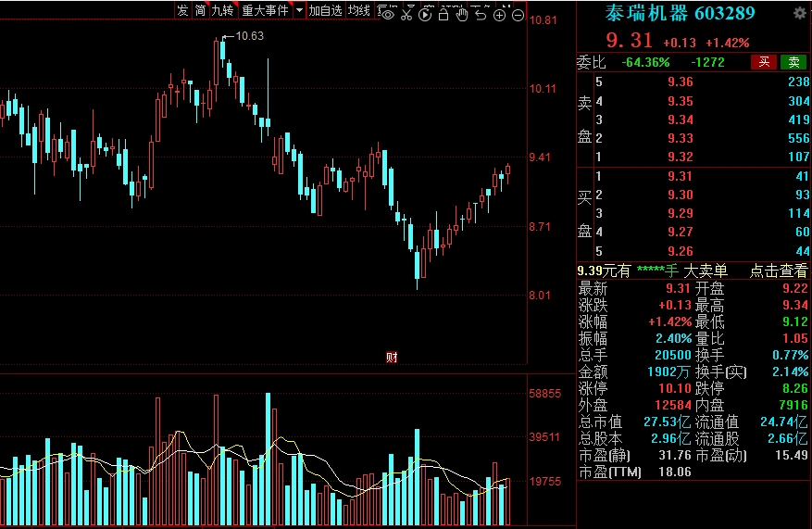Click the 财 finance marker on chart
Screen dimensions: 812x529
(x=392, y=357)
